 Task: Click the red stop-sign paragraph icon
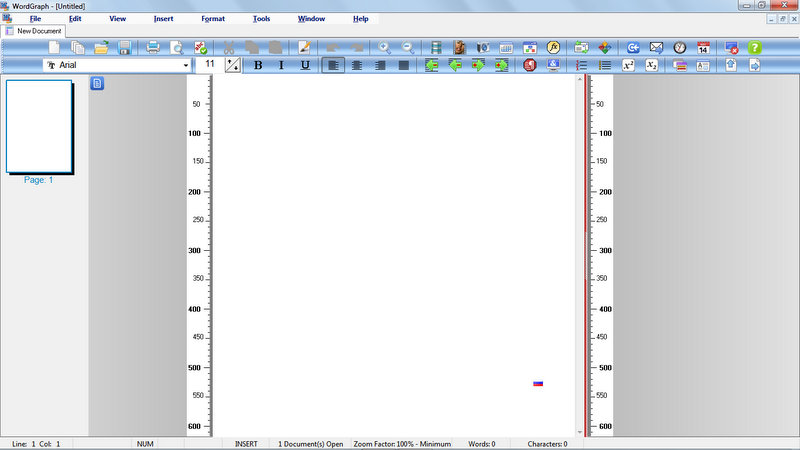[x=530, y=65]
